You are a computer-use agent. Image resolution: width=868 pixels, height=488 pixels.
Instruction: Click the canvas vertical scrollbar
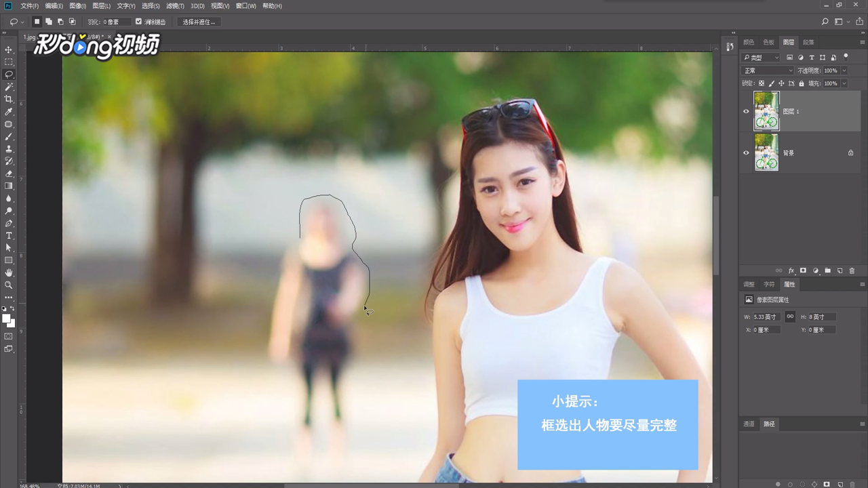pyautogui.click(x=717, y=235)
